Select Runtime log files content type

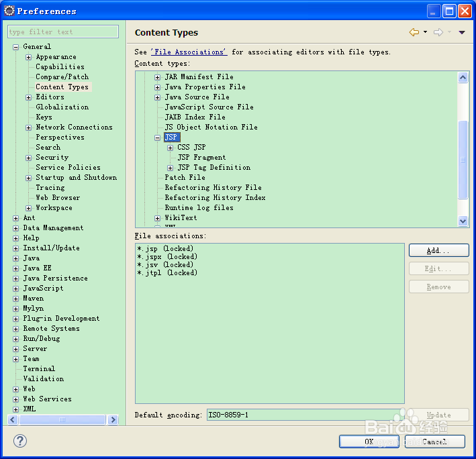pos(199,207)
